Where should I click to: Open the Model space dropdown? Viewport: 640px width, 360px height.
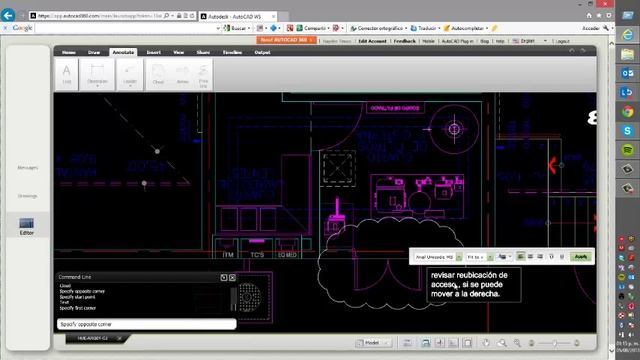tap(373, 343)
